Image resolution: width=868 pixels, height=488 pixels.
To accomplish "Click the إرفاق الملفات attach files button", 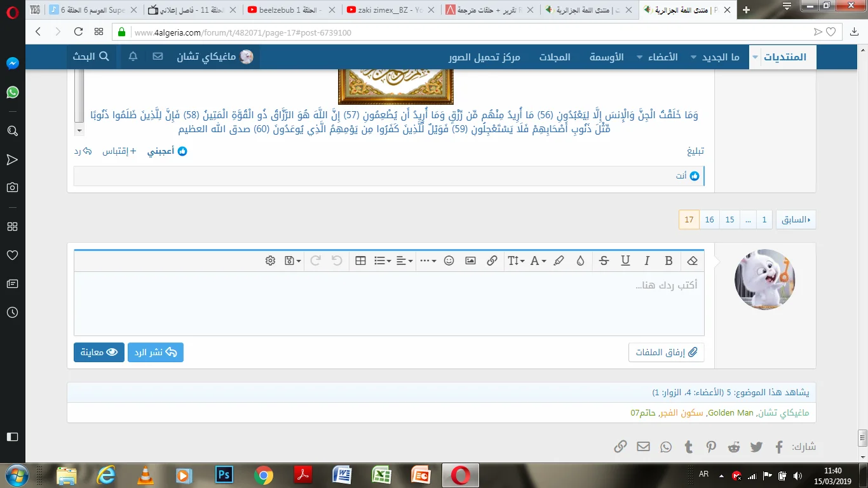I will [666, 352].
